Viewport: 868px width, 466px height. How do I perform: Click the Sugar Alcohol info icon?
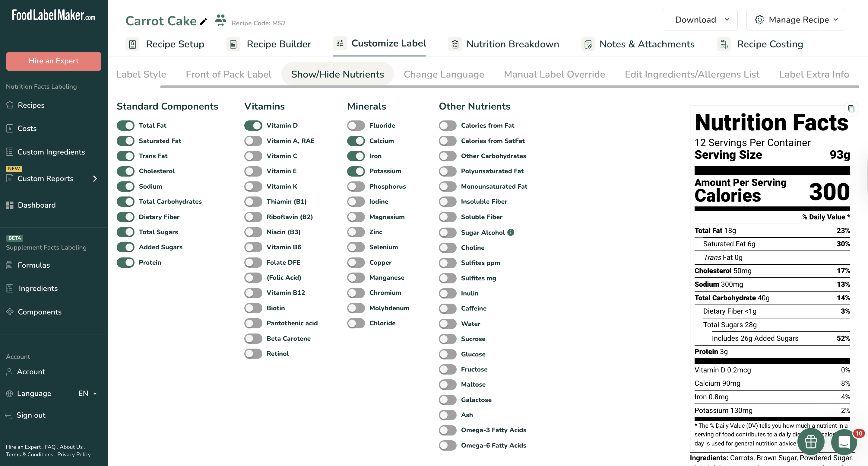tap(511, 232)
